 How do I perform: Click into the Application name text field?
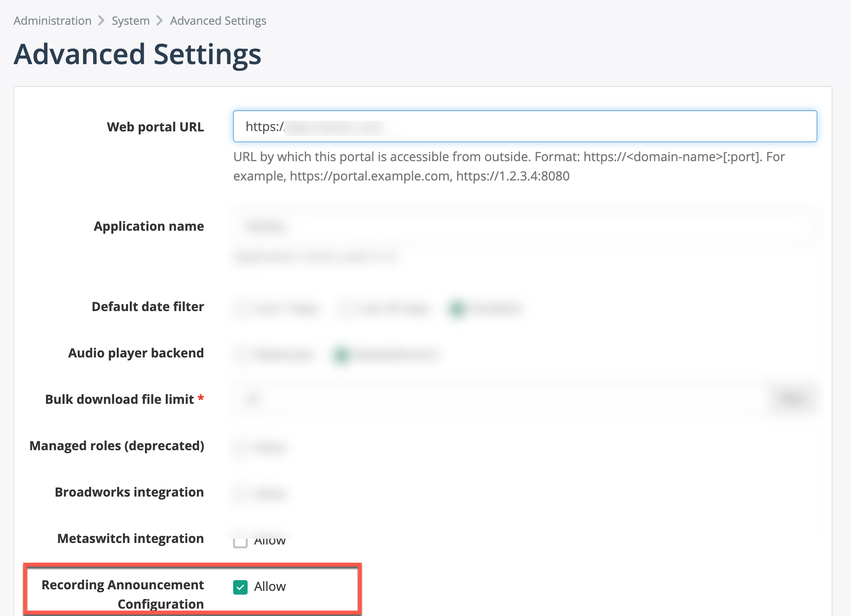525,226
